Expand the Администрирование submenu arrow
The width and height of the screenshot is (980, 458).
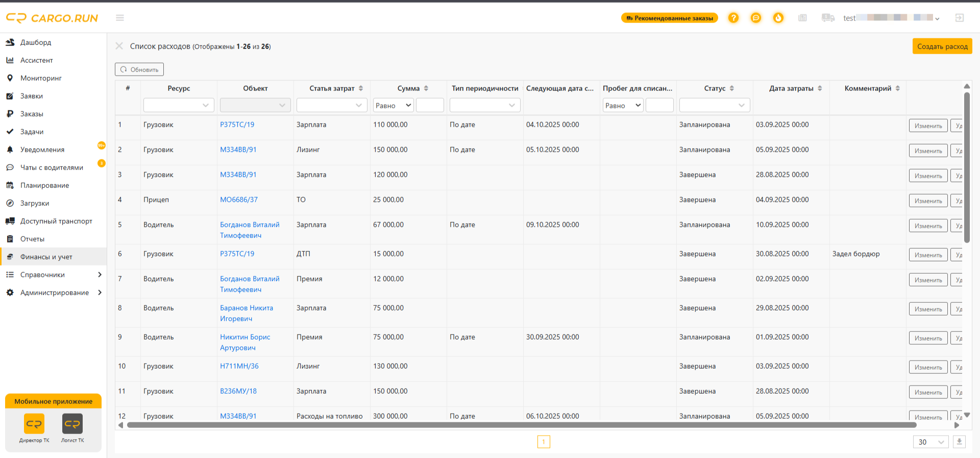click(x=100, y=293)
